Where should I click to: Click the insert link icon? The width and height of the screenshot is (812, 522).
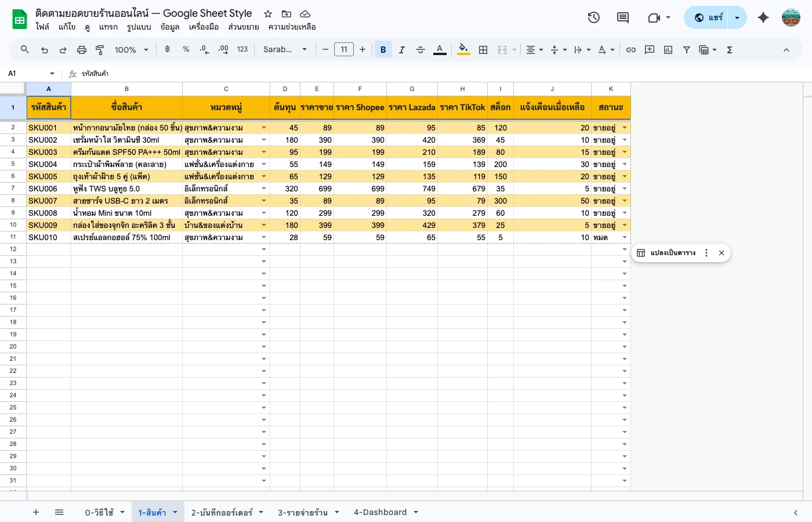(631, 50)
